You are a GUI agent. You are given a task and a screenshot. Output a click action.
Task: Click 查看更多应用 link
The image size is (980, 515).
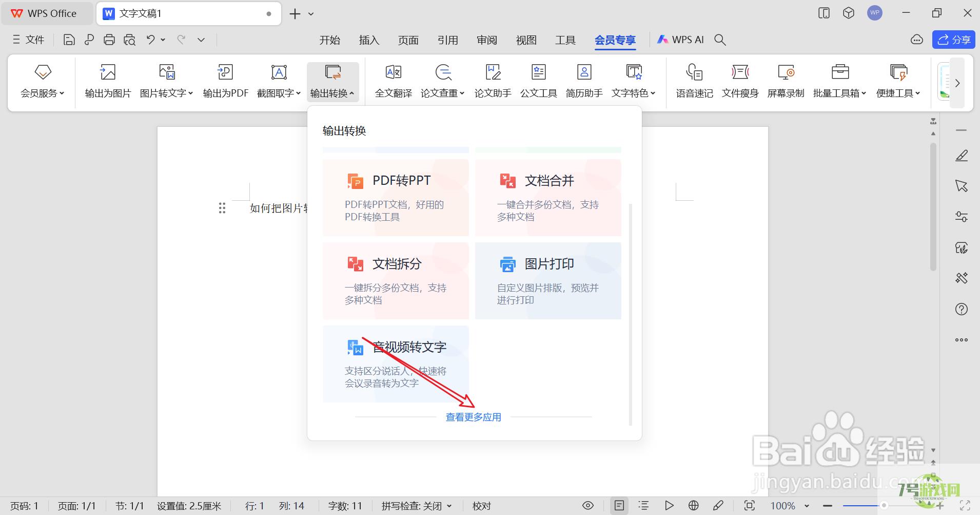pos(473,417)
